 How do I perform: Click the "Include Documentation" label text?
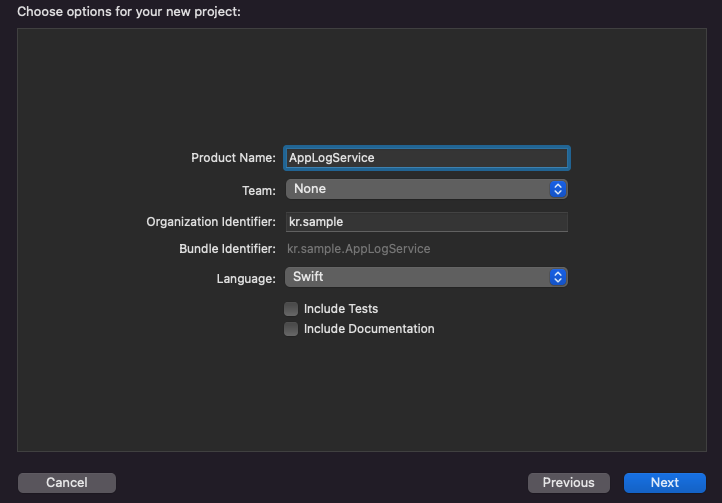coord(369,329)
